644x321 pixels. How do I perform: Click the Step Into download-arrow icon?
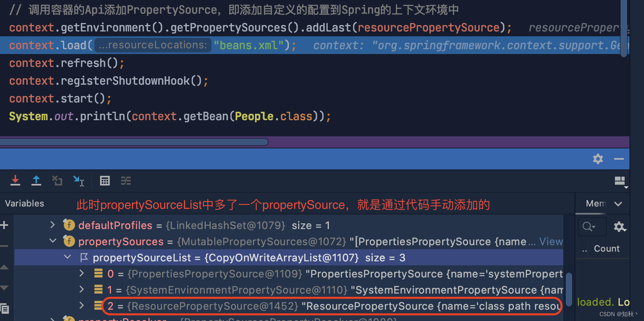point(15,181)
